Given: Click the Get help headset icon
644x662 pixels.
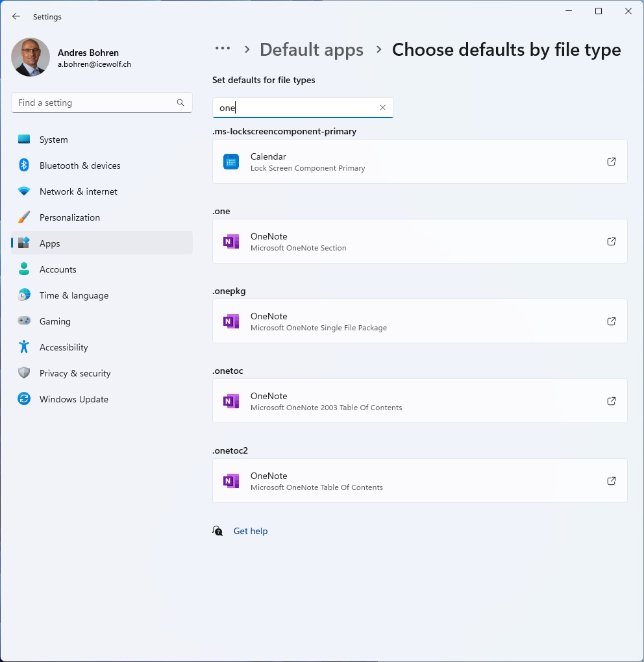Looking at the screenshot, I should (217, 531).
